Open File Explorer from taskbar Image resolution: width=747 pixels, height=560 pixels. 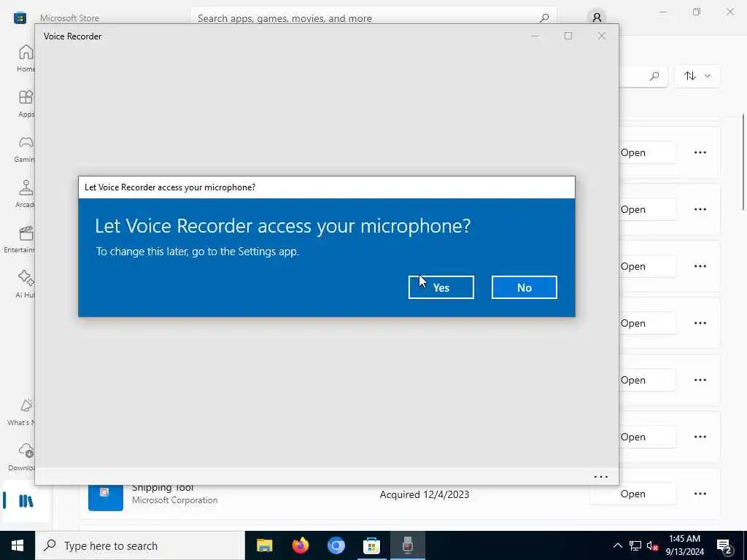pyautogui.click(x=264, y=545)
